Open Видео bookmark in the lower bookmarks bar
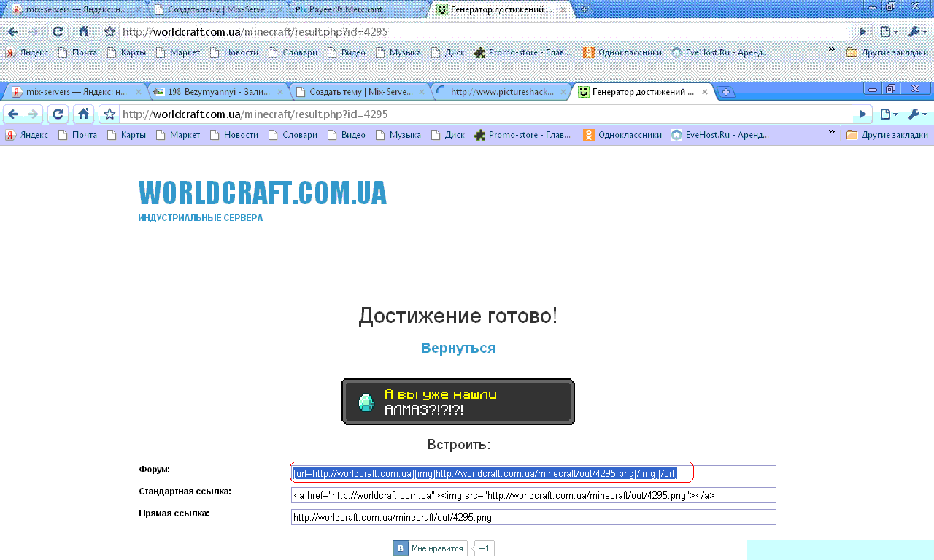Image resolution: width=934 pixels, height=560 pixels. tap(346, 135)
